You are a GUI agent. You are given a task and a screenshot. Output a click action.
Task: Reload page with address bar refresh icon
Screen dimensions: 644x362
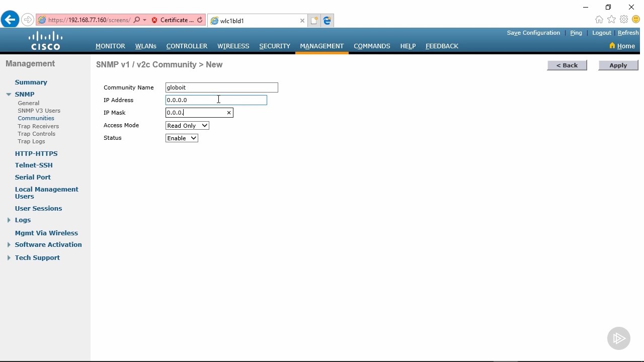pyautogui.click(x=200, y=20)
